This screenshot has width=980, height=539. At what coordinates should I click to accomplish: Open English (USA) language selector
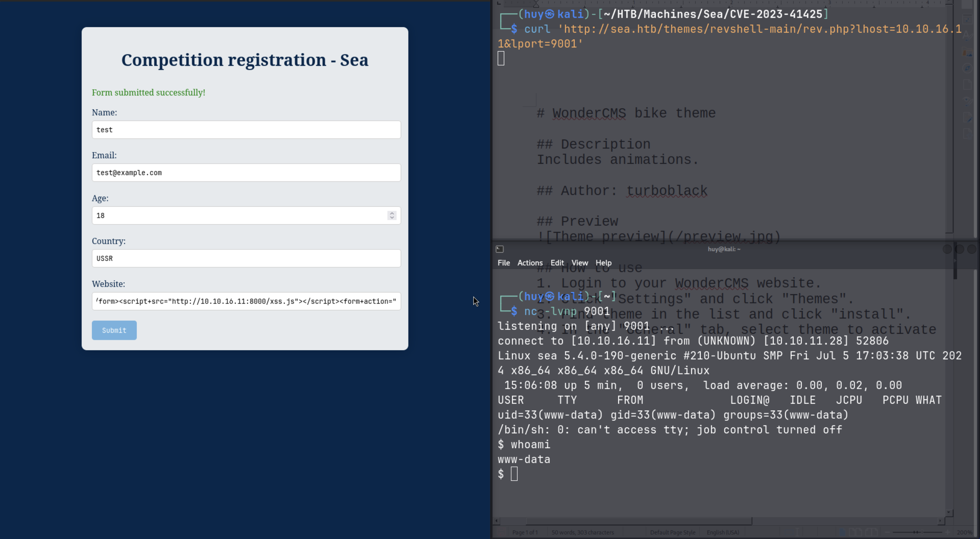point(722,532)
